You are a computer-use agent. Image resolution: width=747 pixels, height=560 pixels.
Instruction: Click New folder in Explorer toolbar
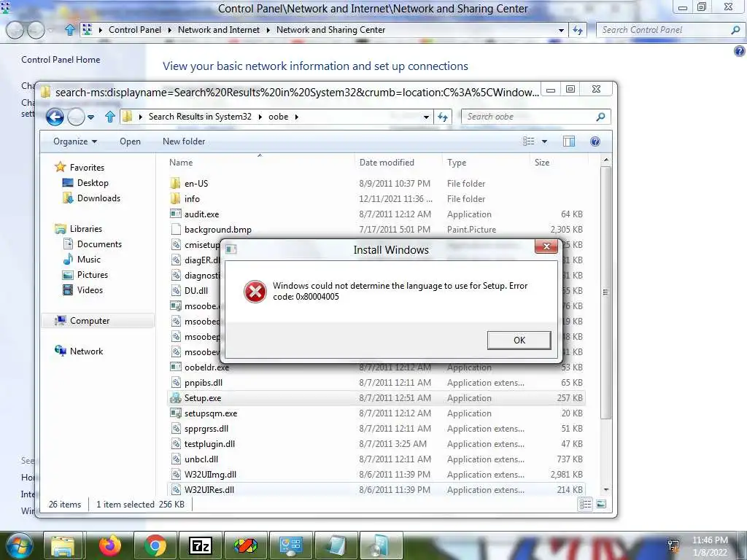click(184, 141)
